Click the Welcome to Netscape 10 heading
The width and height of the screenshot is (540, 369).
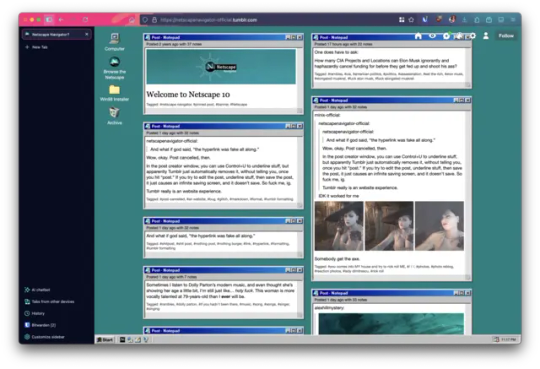click(188, 94)
